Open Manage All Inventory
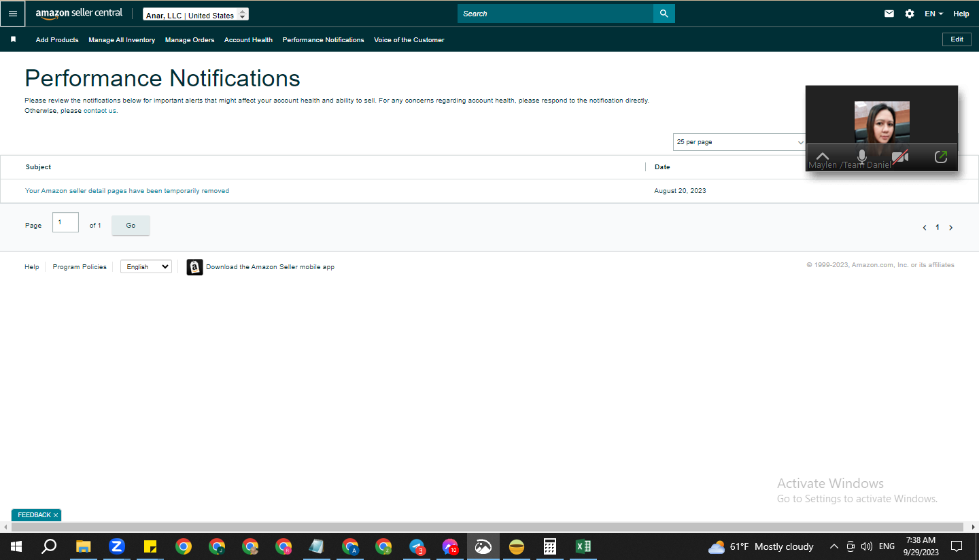 [122, 40]
